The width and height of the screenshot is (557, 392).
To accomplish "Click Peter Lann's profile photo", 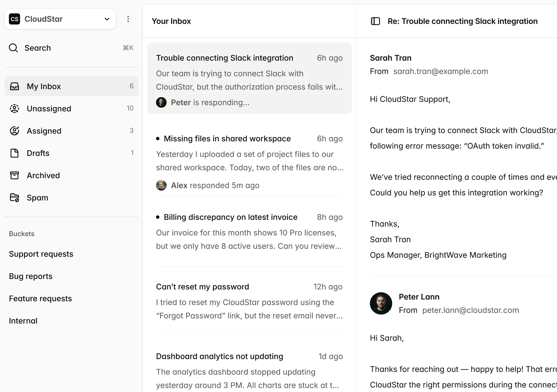I will click(381, 303).
